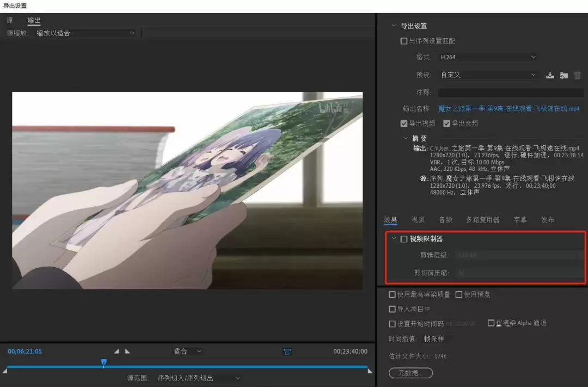Check the import into project box
Image resolution: width=588 pixels, height=387 pixels.
[392, 309]
